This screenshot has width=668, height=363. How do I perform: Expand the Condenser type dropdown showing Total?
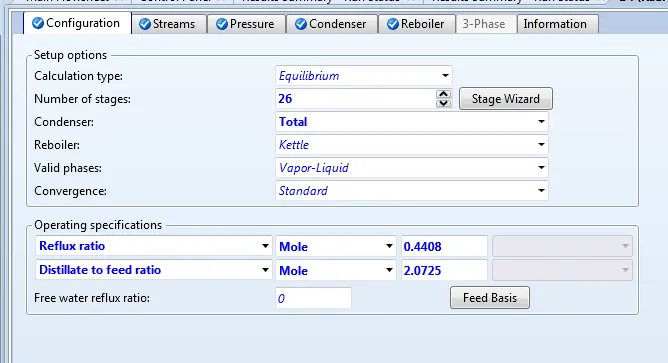coord(541,122)
